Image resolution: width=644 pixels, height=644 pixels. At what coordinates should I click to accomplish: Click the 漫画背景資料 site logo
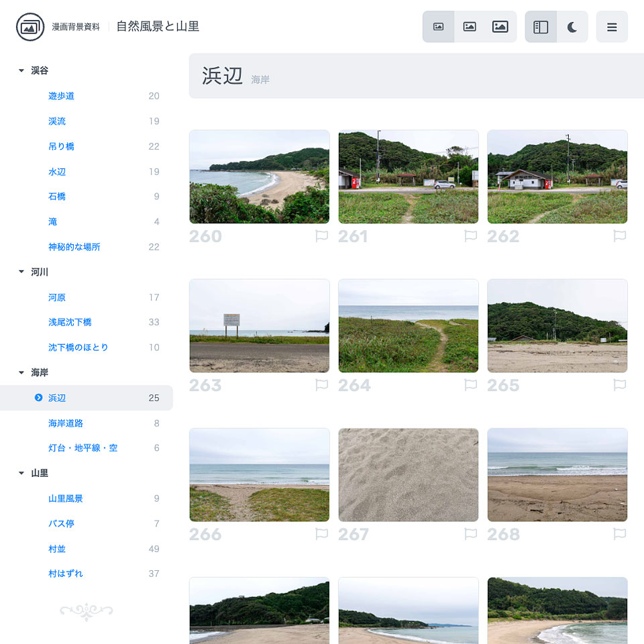[30, 28]
